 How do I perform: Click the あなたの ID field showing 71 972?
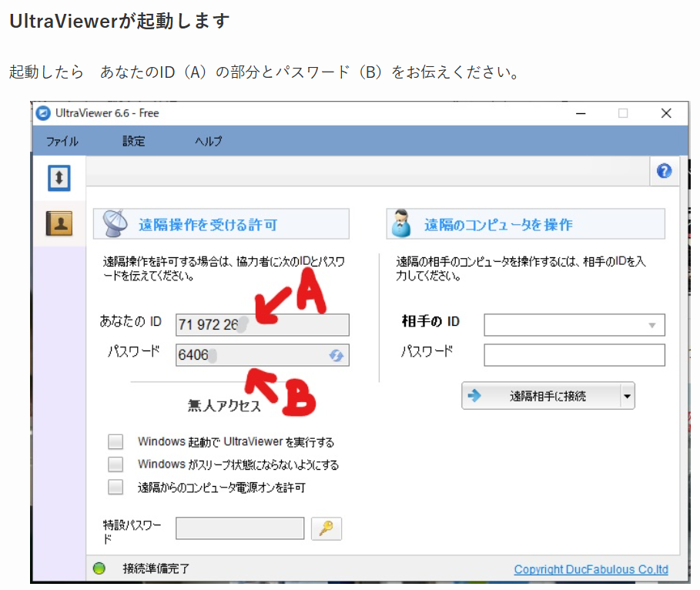pos(263,325)
